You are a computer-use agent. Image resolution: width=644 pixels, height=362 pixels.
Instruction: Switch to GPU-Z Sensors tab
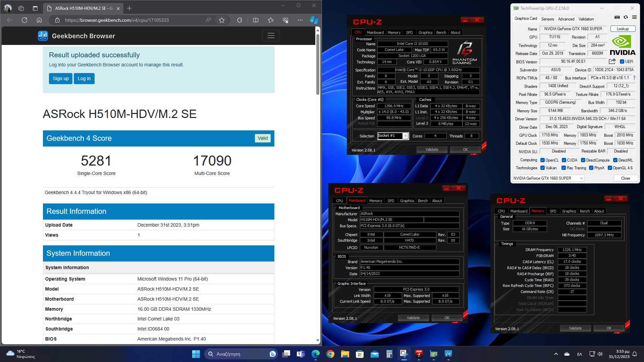coord(547,19)
